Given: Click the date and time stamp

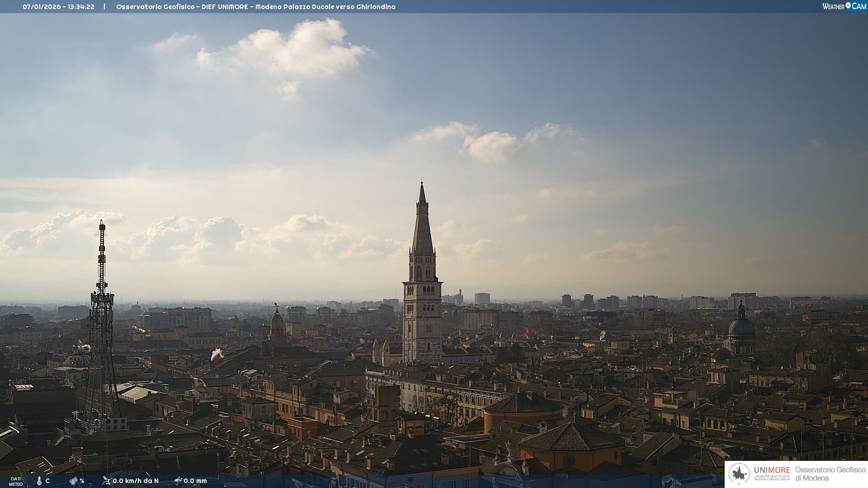Looking at the screenshot, I should coord(58,7).
